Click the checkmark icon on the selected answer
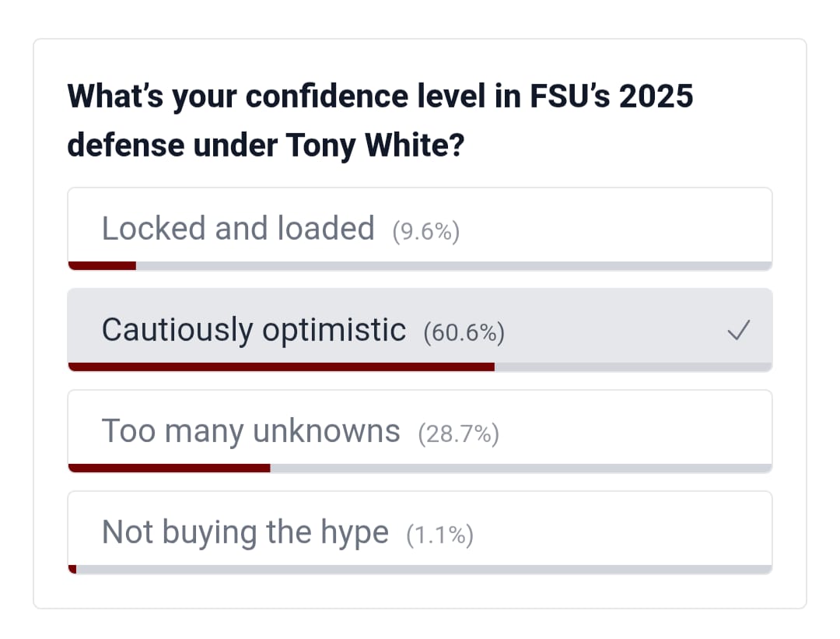 (x=738, y=332)
